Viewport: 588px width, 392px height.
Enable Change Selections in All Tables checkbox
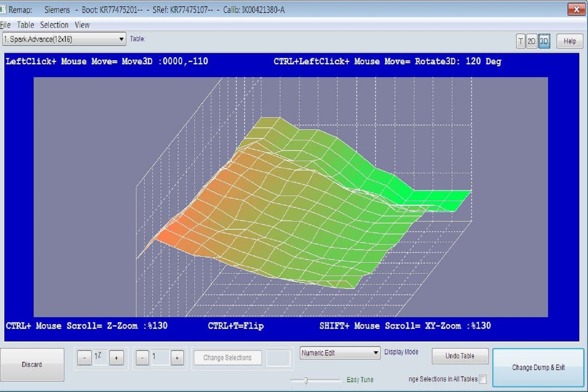click(483, 379)
